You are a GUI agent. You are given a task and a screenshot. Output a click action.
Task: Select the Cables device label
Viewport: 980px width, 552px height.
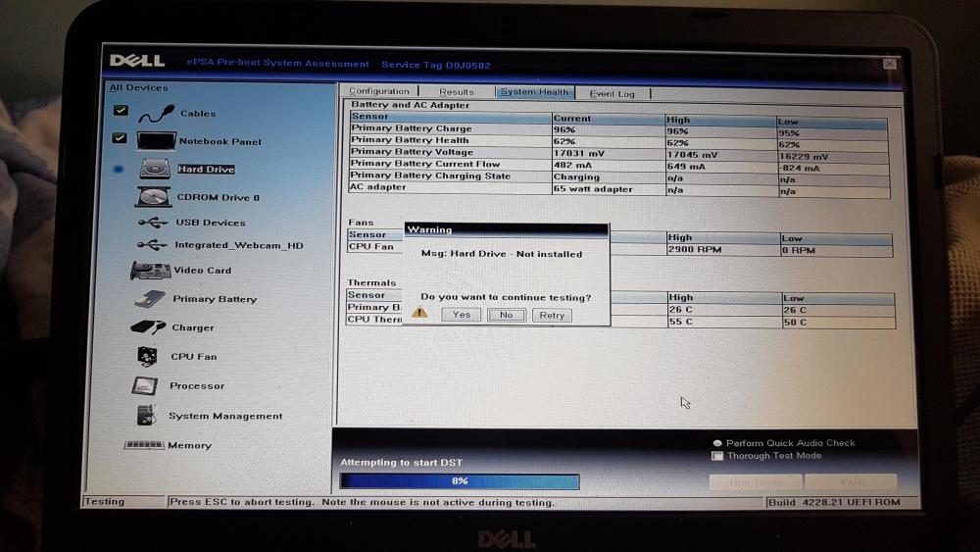198,113
